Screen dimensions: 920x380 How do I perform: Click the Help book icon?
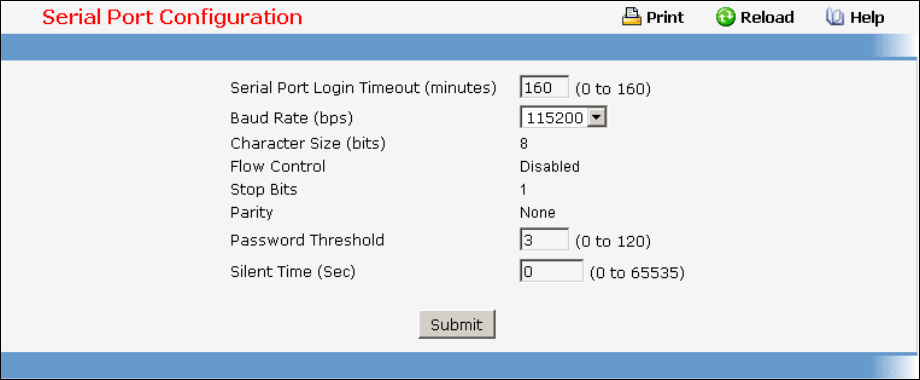[x=834, y=18]
